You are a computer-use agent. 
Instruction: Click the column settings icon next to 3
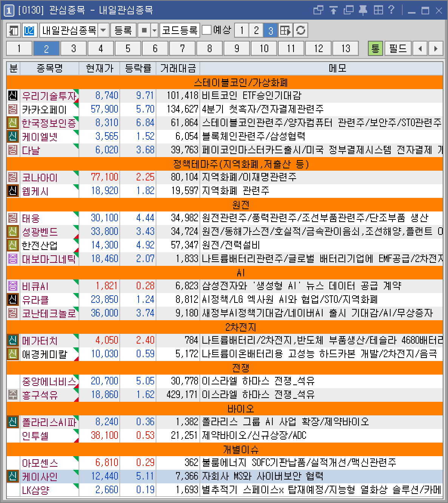286,30
